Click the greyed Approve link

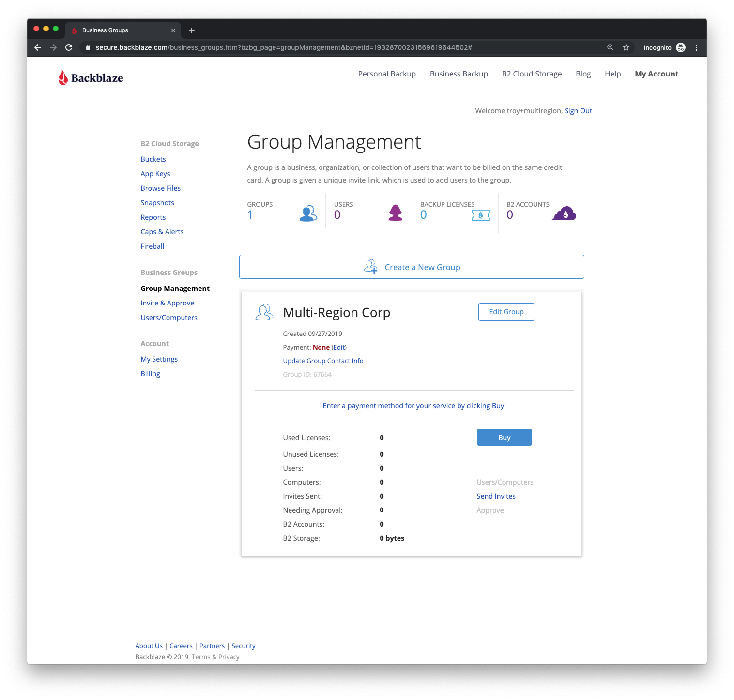tap(490, 510)
